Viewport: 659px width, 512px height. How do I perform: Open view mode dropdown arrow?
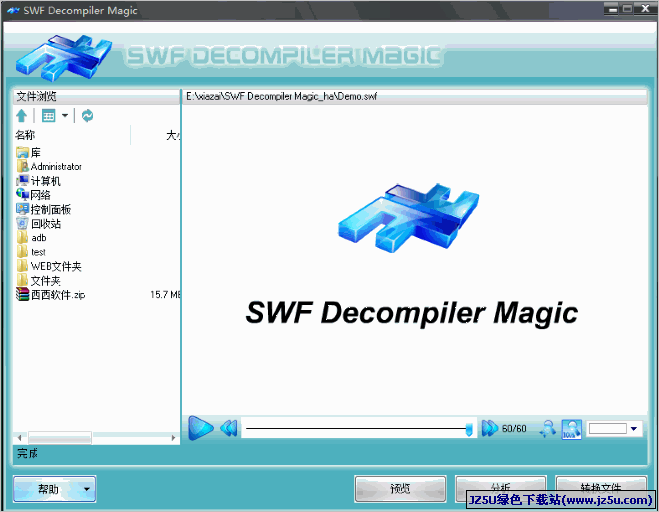coord(65,115)
